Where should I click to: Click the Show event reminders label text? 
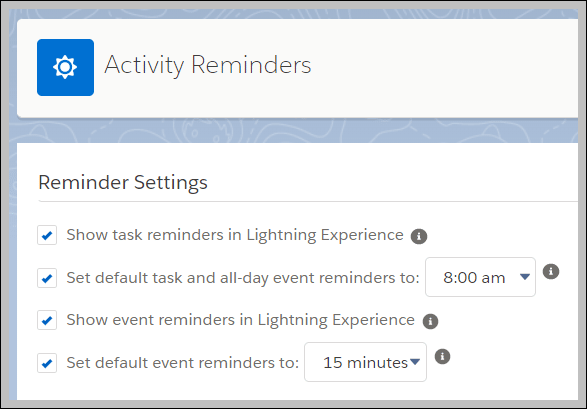240,320
